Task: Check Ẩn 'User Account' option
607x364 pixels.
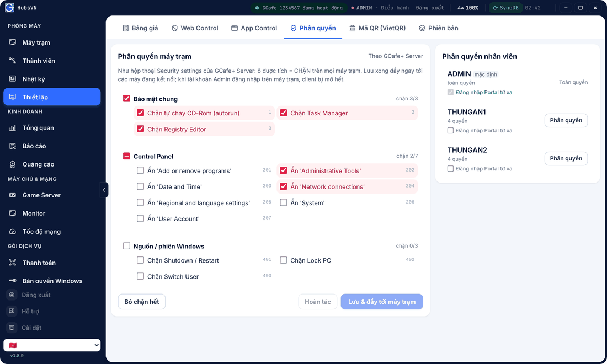Action: pos(141,218)
